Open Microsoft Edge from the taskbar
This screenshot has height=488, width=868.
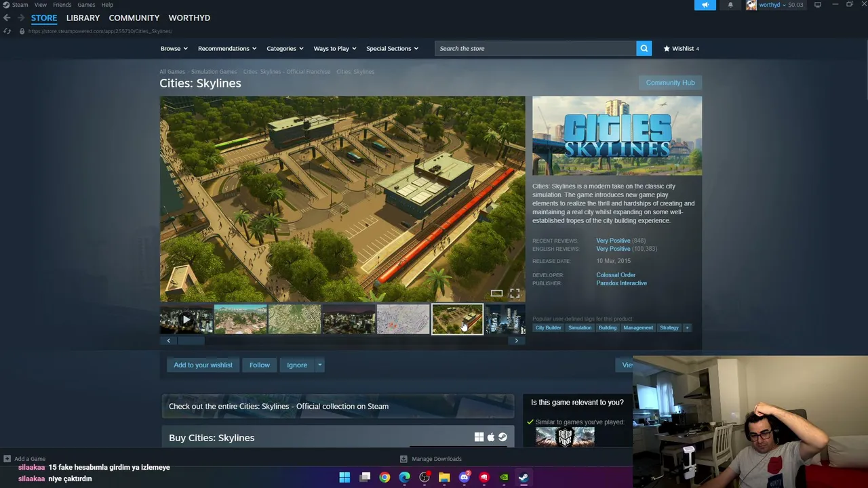click(404, 477)
